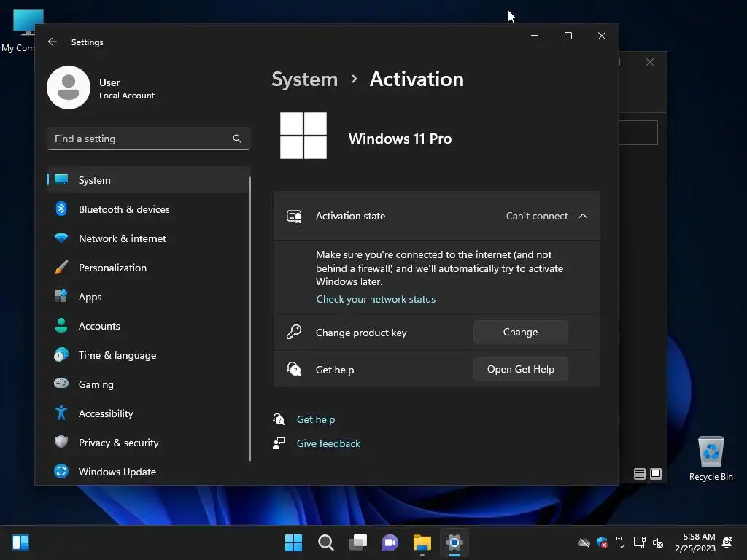747x560 pixels.
Task: Click the Windows Update sync icon
Action: (x=61, y=471)
